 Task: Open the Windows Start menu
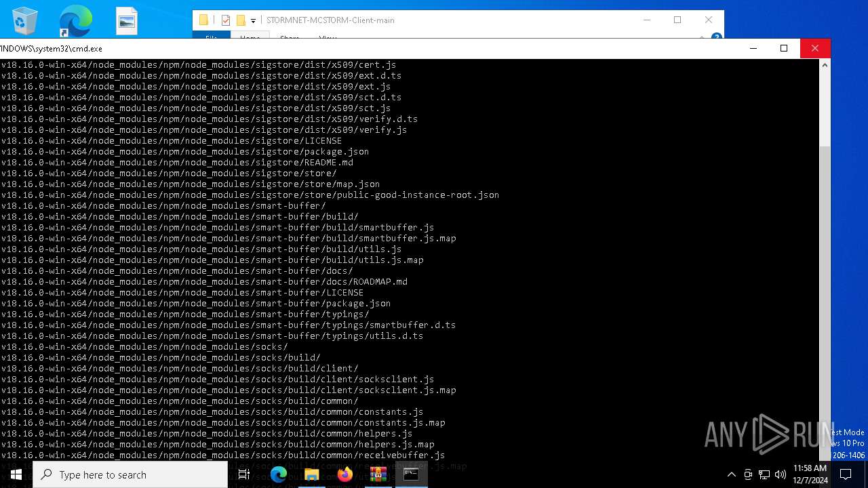16,474
